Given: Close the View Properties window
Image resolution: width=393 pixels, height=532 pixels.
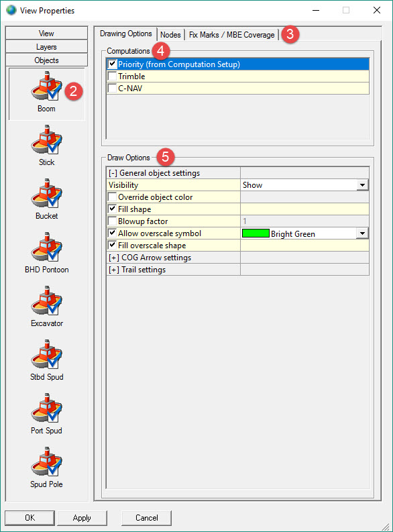Looking at the screenshot, I should click(x=377, y=10).
